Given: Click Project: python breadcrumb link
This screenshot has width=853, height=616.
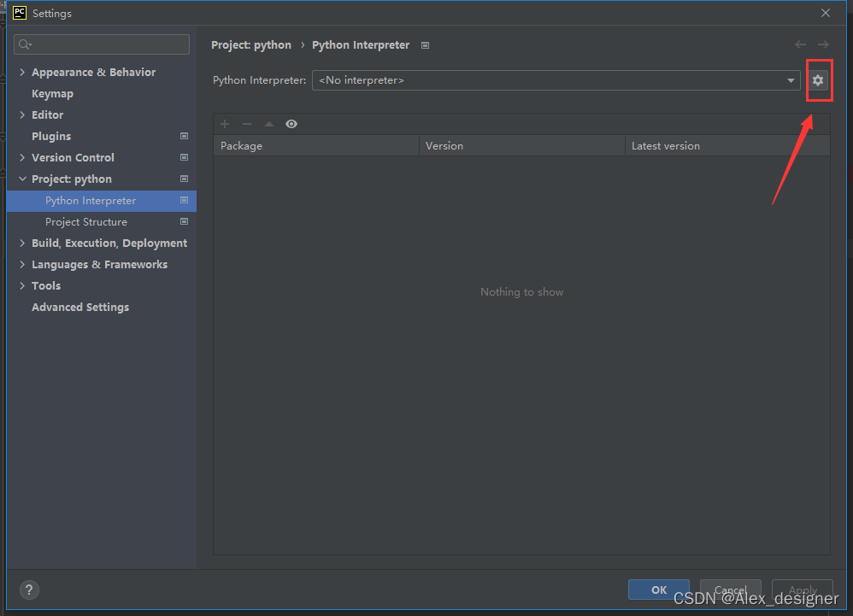Looking at the screenshot, I should [251, 45].
